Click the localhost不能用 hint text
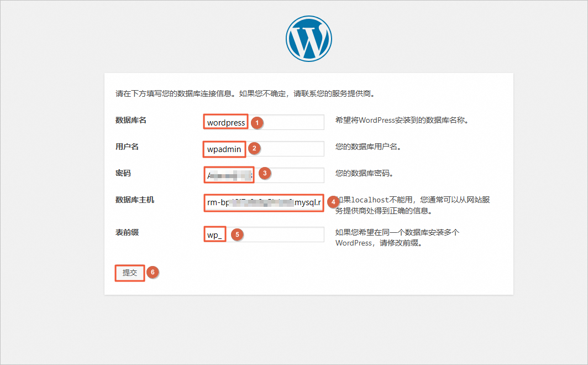Viewport: 588px width, 365px height. [412, 205]
